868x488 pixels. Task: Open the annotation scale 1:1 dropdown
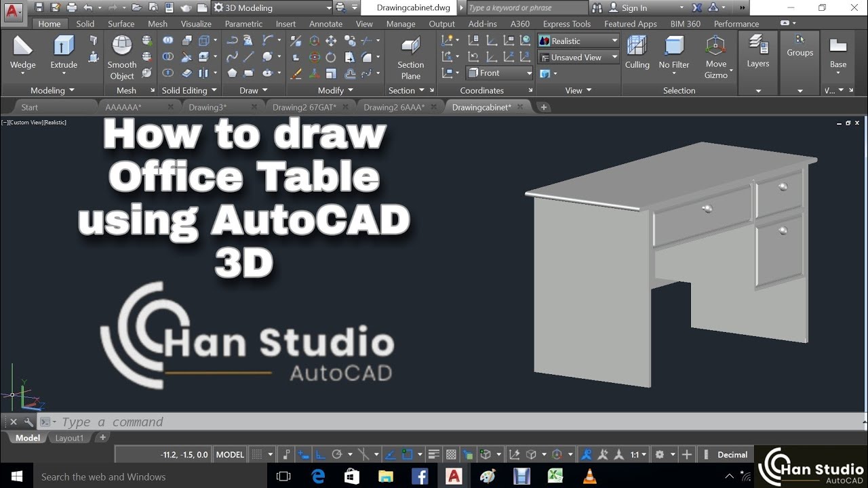point(639,455)
